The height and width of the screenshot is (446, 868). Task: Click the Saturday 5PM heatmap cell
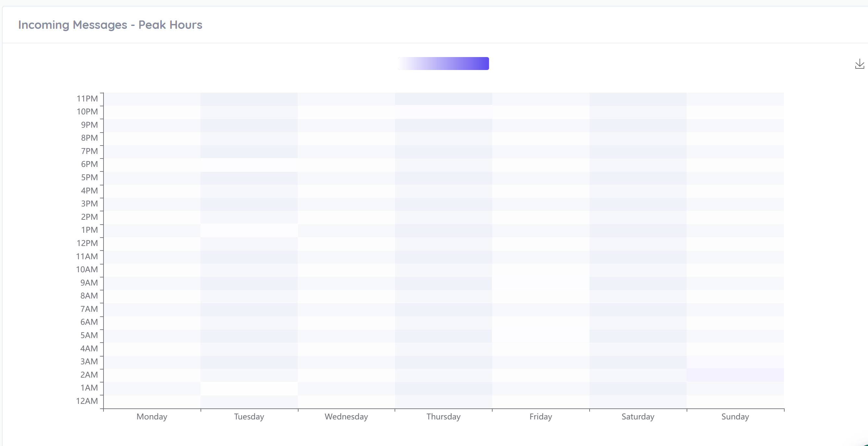(x=638, y=178)
